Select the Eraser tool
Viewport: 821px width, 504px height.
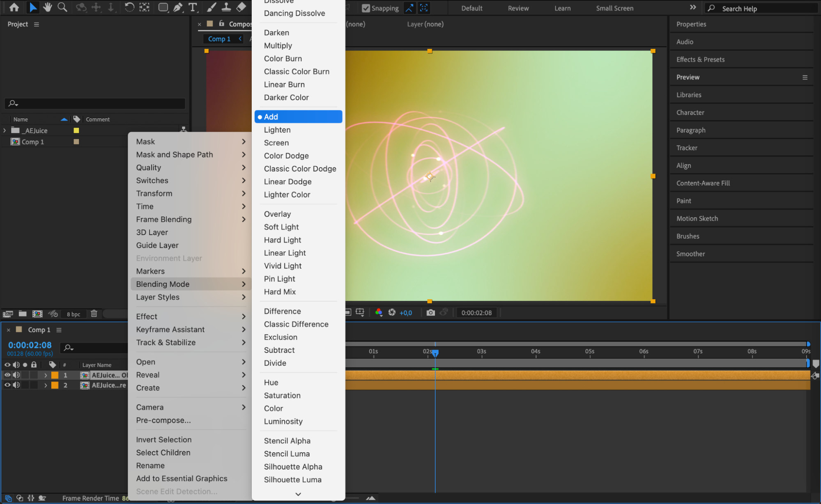tap(241, 7)
